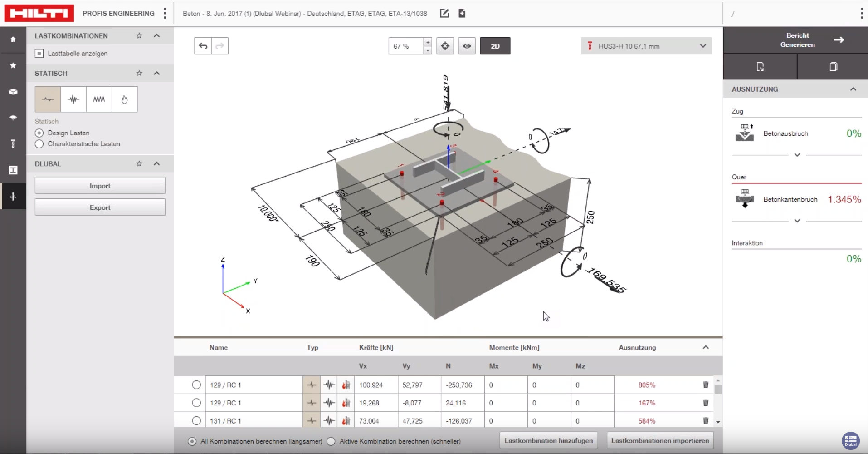Toggle the Lasttabelle anzeigen checkbox
This screenshot has width=868, height=454.
pyautogui.click(x=39, y=53)
